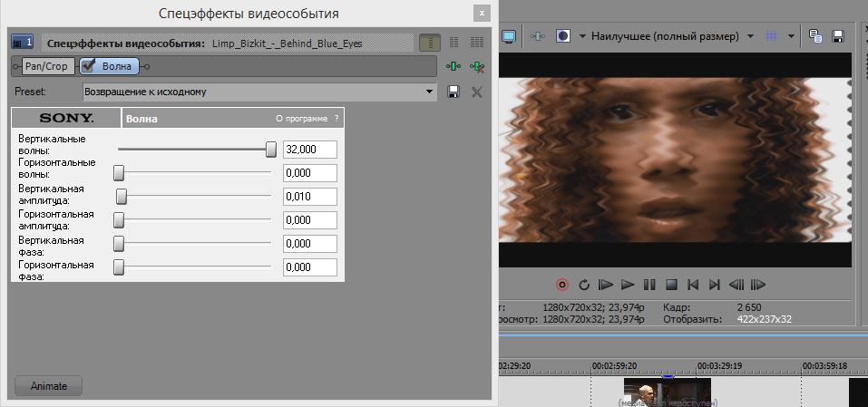Toggle the Волна effect checkbox
The width and height of the screenshot is (868, 407).
click(89, 66)
